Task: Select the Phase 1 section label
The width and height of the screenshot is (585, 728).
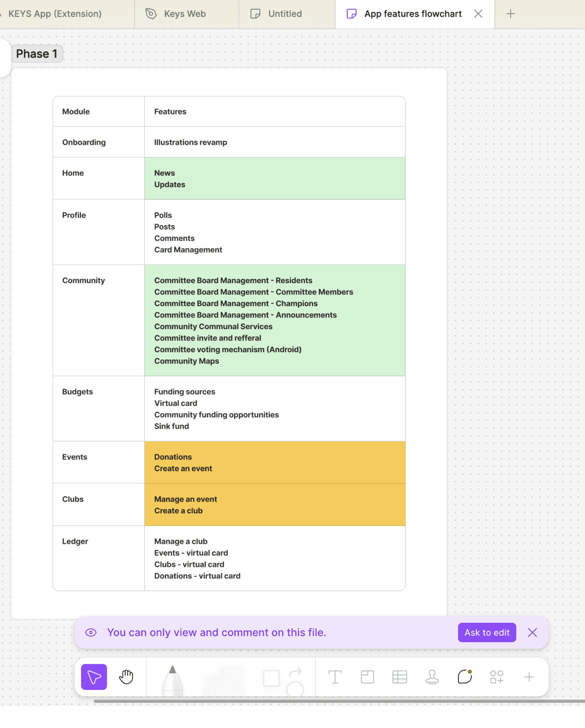Action: [37, 54]
